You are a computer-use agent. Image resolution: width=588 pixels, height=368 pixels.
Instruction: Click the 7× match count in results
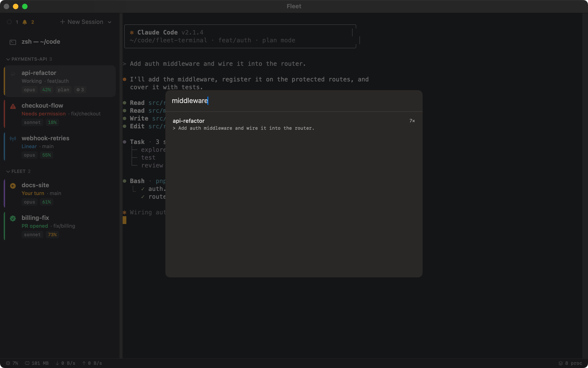coord(412,121)
